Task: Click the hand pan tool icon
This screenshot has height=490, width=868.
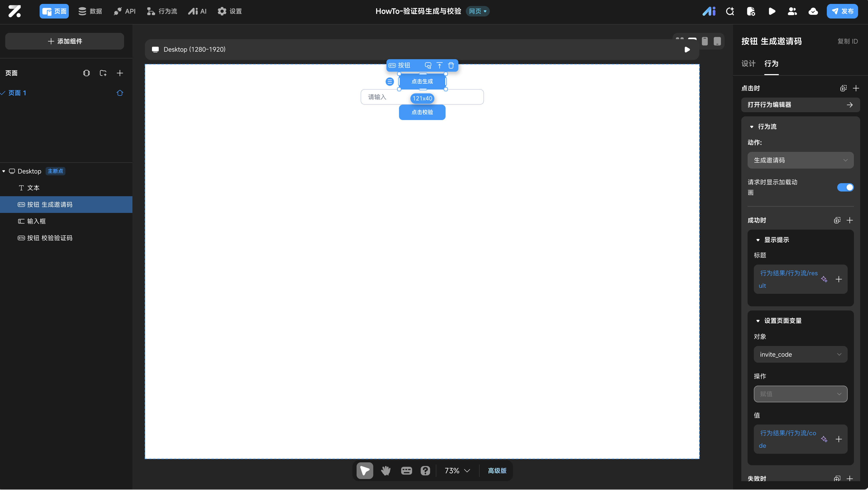Action: tap(386, 470)
